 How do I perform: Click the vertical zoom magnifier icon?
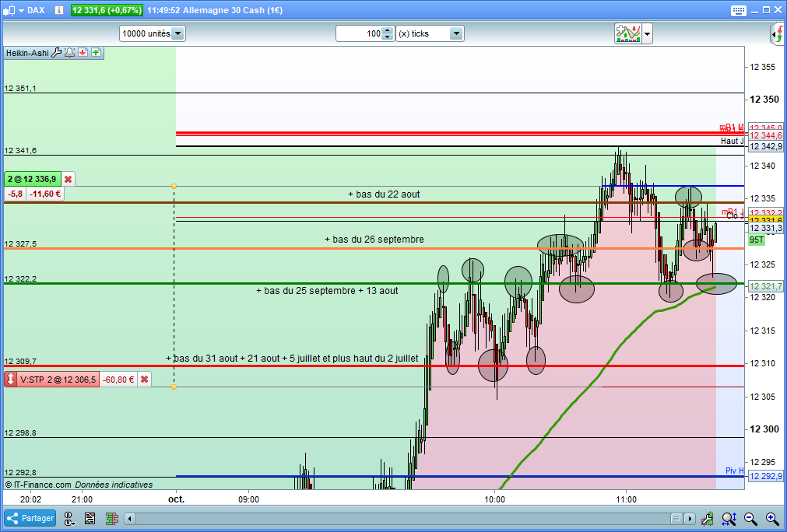(729, 519)
